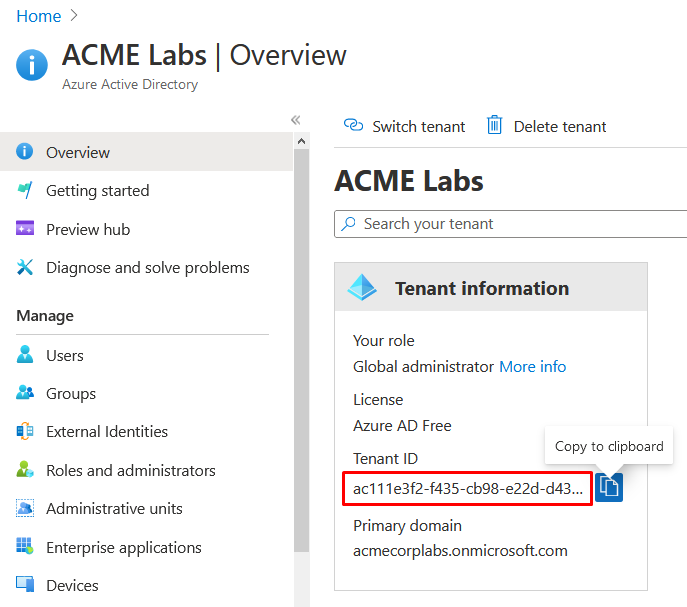This screenshot has height=607, width=687.
Task: Click the Copy to clipboard icon
Action: click(609, 488)
